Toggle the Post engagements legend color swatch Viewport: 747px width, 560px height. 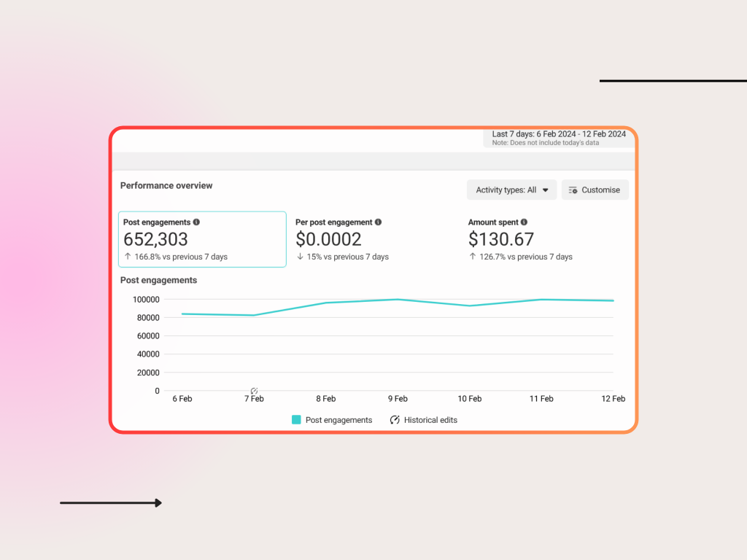pyautogui.click(x=296, y=419)
